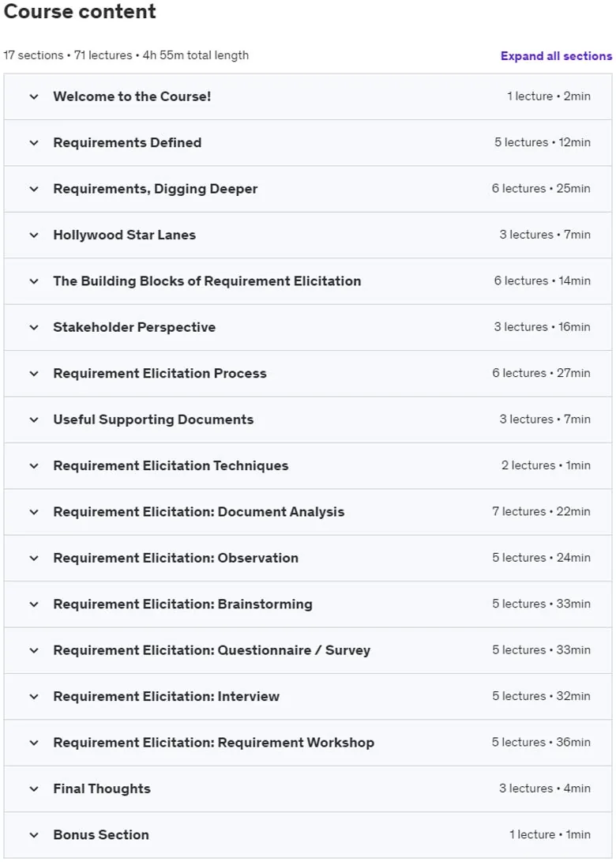This screenshot has width=616, height=862.
Task: Open the Bonus Section chevron
Action: 34,836
